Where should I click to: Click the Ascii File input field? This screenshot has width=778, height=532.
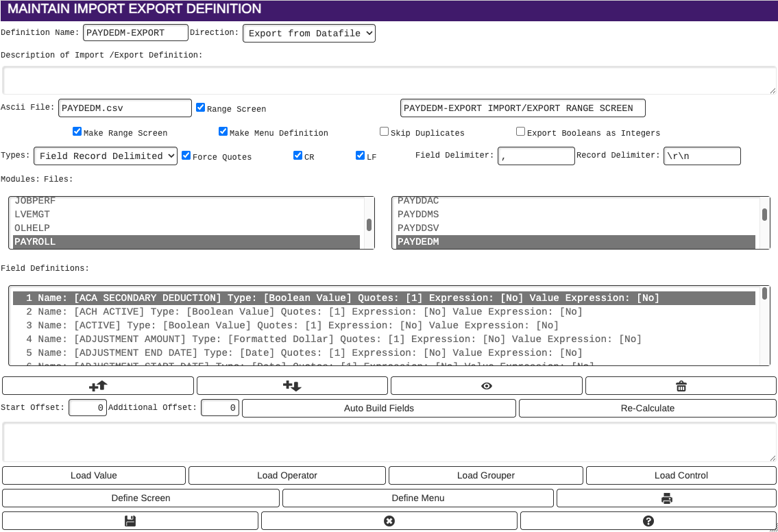tap(125, 108)
